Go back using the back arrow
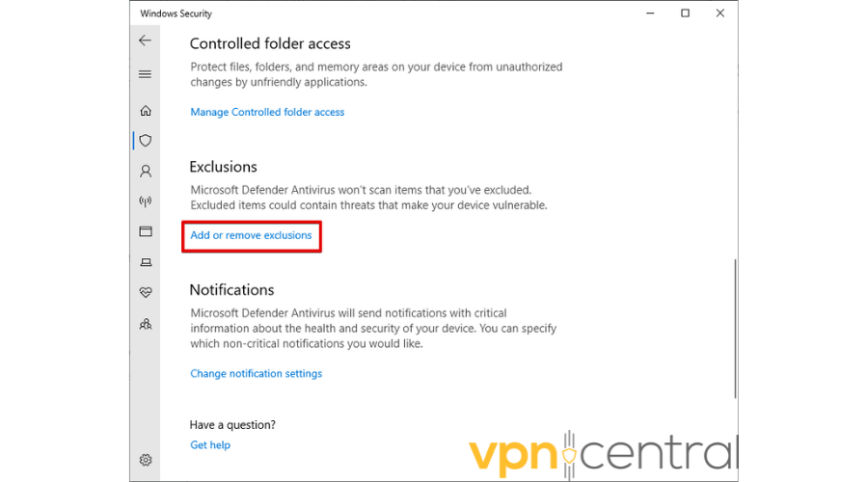 [x=146, y=40]
